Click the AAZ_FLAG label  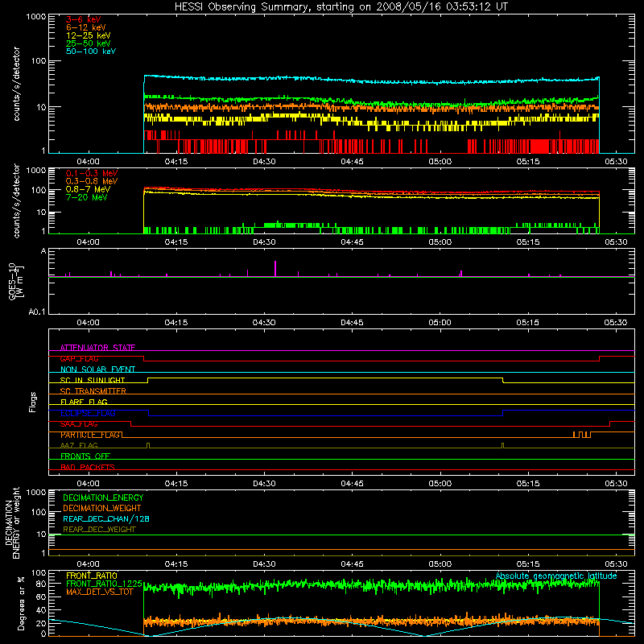tap(79, 445)
